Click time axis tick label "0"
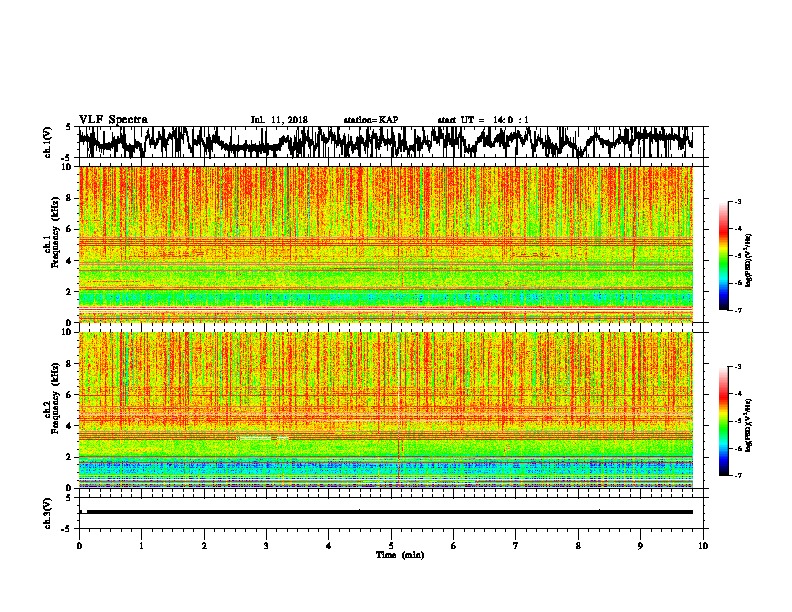792x612 pixels. (x=79, y=545)
